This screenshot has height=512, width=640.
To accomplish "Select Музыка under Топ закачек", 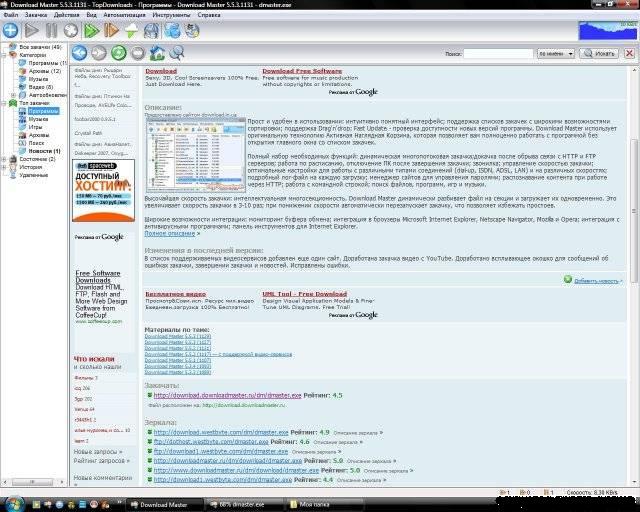I will 38,118.
